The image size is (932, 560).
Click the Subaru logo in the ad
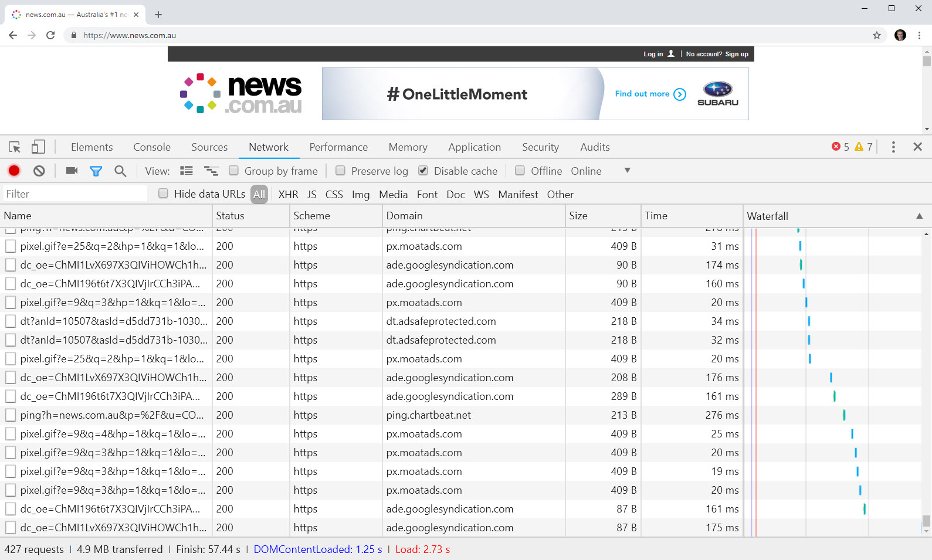tap(718, 94)
